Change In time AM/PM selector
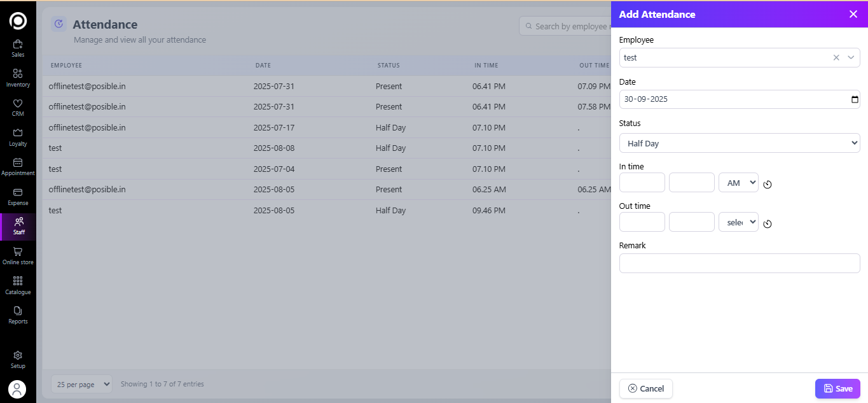 tap(738, 183)
